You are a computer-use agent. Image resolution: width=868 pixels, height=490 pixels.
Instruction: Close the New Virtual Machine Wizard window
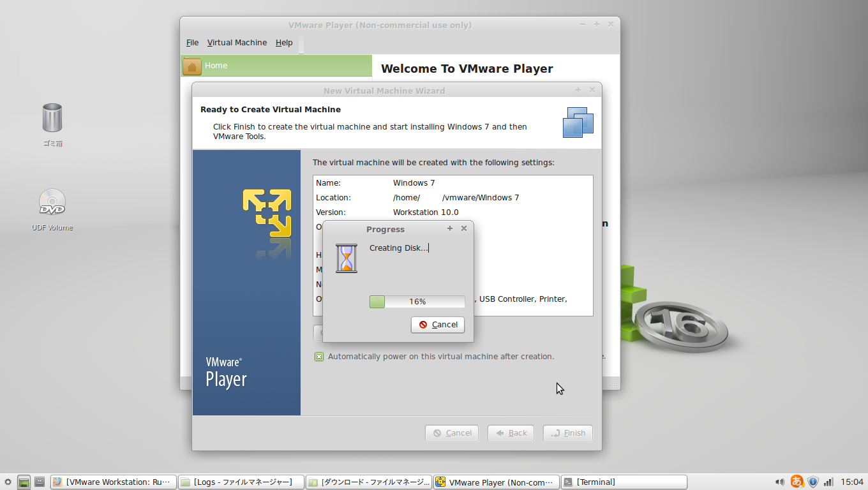click(x=592, y=90)
